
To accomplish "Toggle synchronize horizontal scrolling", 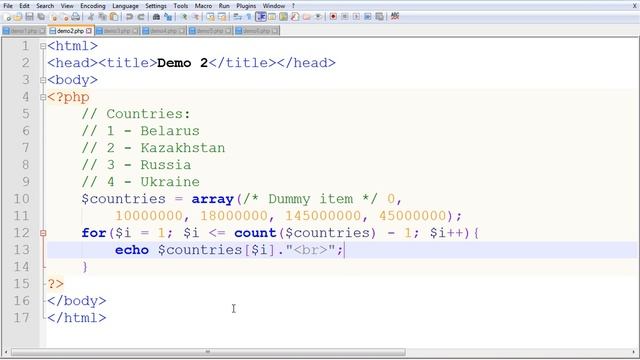I will point(222,17).
